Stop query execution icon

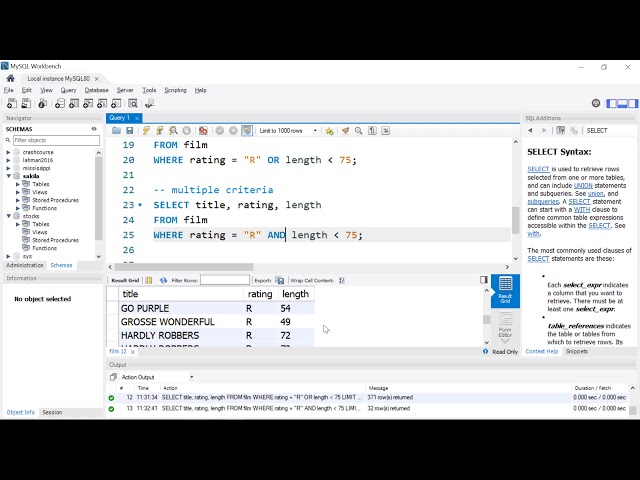[187, 131]
